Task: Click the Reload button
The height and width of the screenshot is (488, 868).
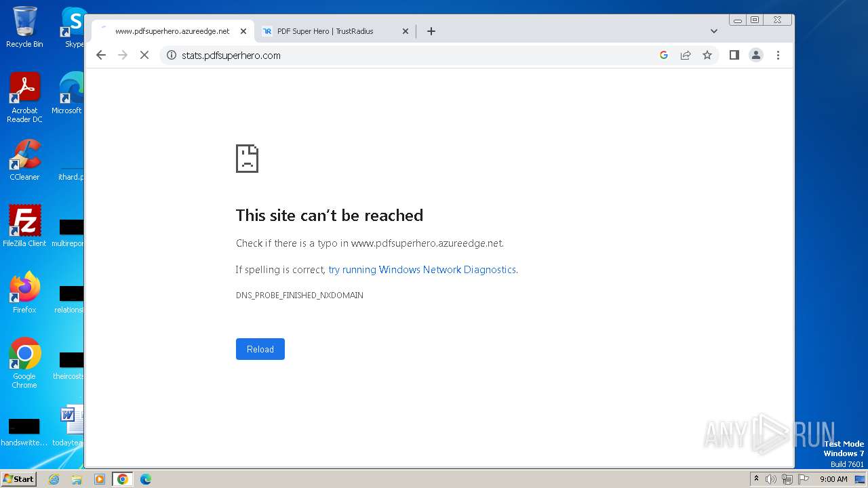Action: pos(260,349)
